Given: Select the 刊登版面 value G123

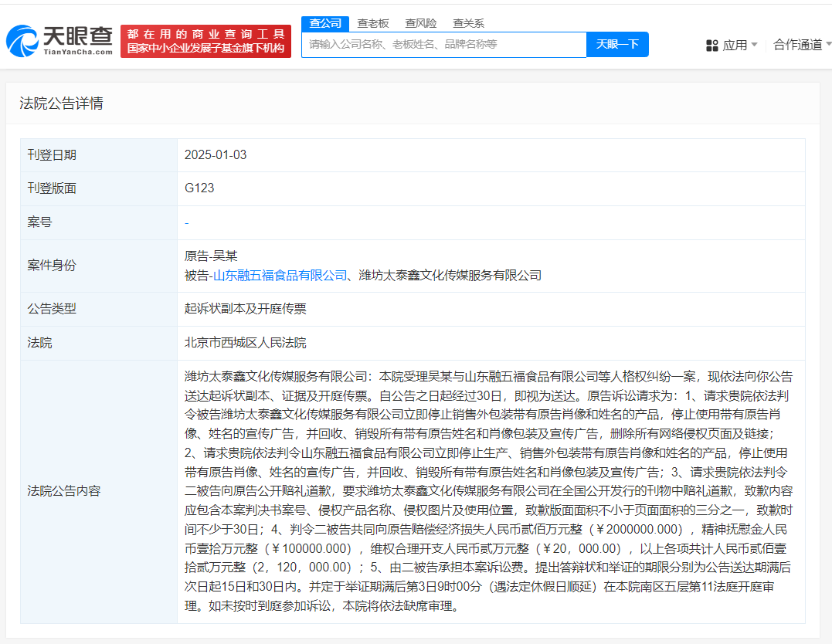Looking at the screenshot, I should (x=199, y=188).
